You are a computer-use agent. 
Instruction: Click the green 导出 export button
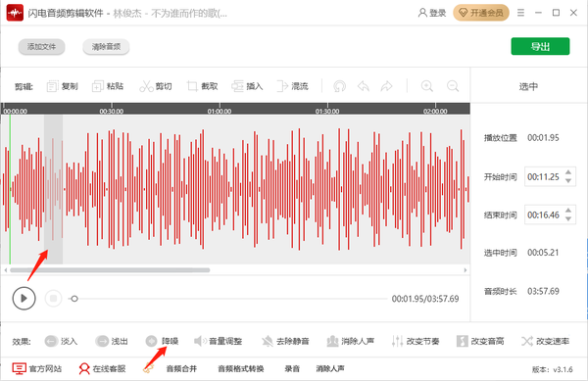pyautogui.click(x=540, y=46)
